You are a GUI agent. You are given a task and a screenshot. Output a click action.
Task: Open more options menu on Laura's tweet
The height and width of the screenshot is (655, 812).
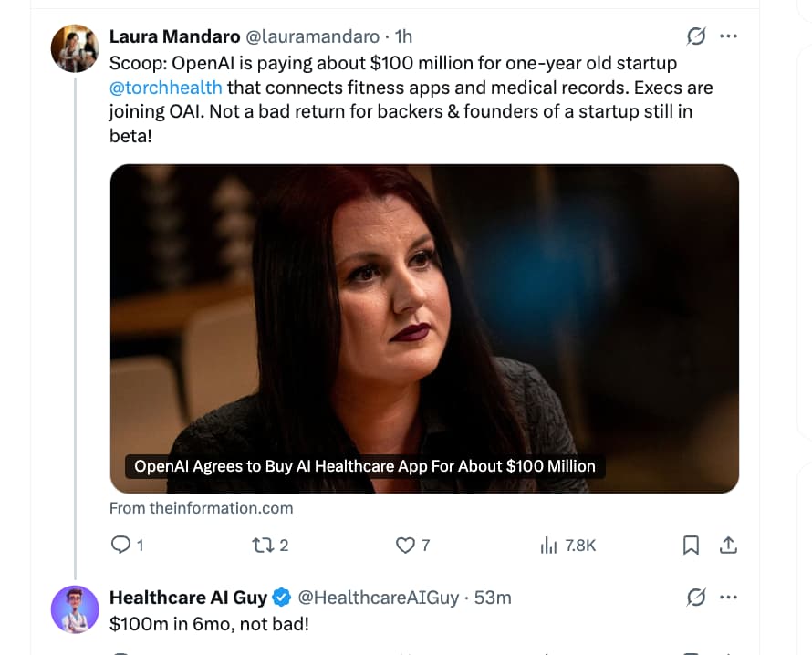point(728,36)
